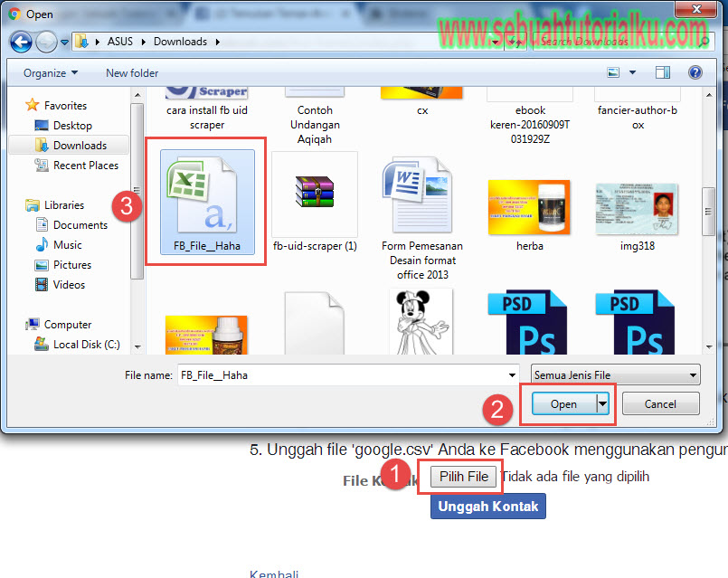Select Recent Places in navigation pane
The width and height of the screenshot is (728, 578).
coord(77,166)
